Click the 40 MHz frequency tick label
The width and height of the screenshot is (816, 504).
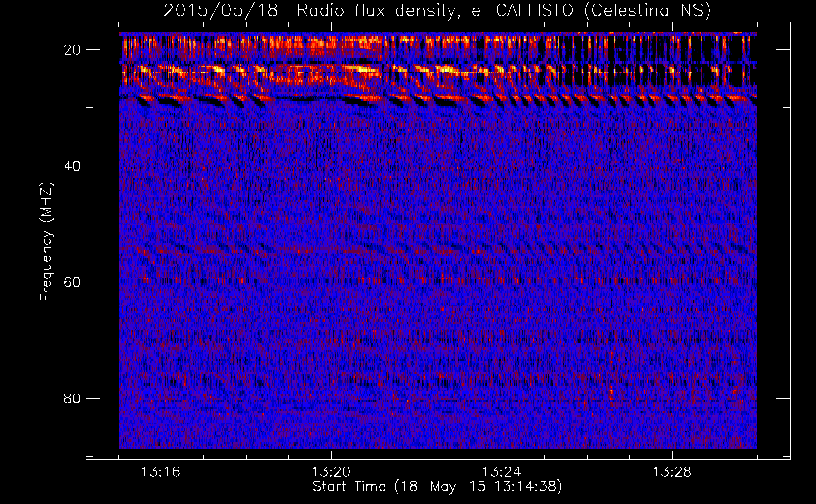pos(73,166)
